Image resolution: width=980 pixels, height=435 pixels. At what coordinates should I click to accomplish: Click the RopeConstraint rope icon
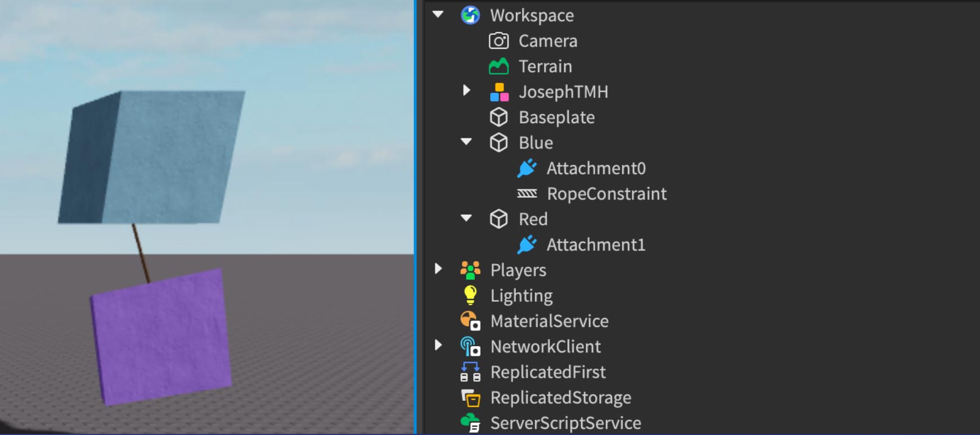[527, 193]
